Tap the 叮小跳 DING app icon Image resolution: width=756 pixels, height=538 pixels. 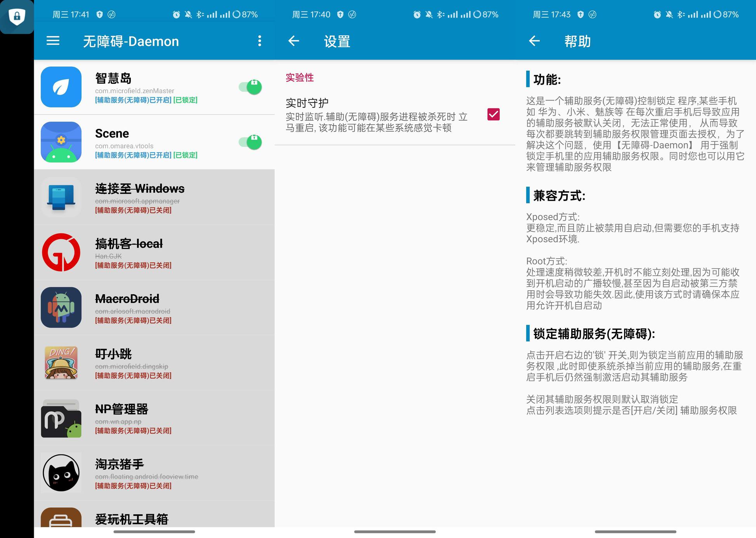(x=61, y=363)
